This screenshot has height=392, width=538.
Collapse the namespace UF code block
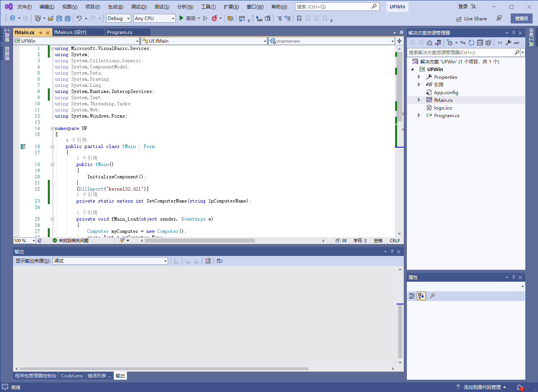coord(52,128)
